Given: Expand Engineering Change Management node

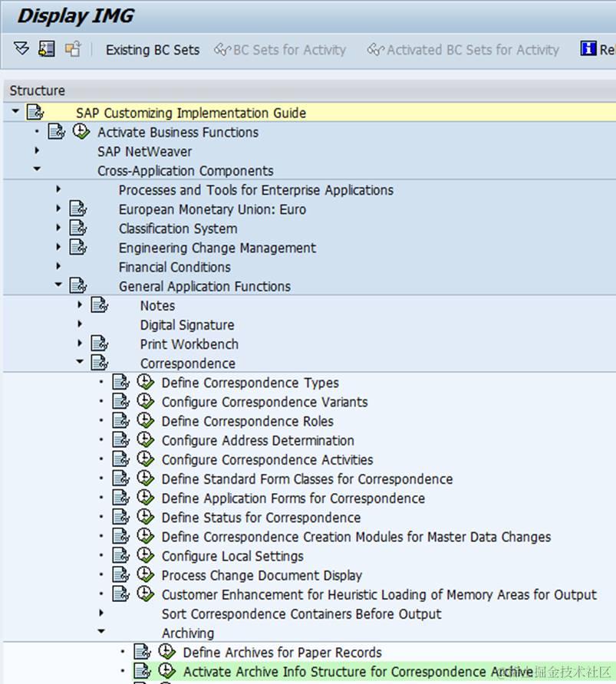Looking at the screenshot, I should (x=58, y=246).
